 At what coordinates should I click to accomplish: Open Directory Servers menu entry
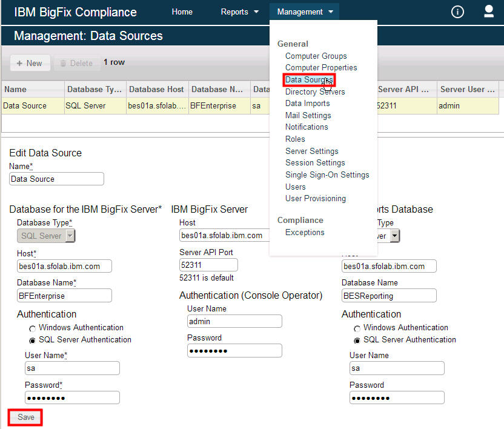315,92
